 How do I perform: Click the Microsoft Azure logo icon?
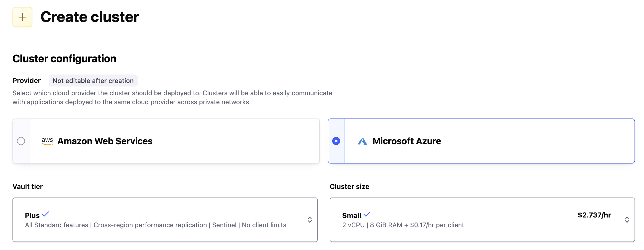[x=362, y=141]
